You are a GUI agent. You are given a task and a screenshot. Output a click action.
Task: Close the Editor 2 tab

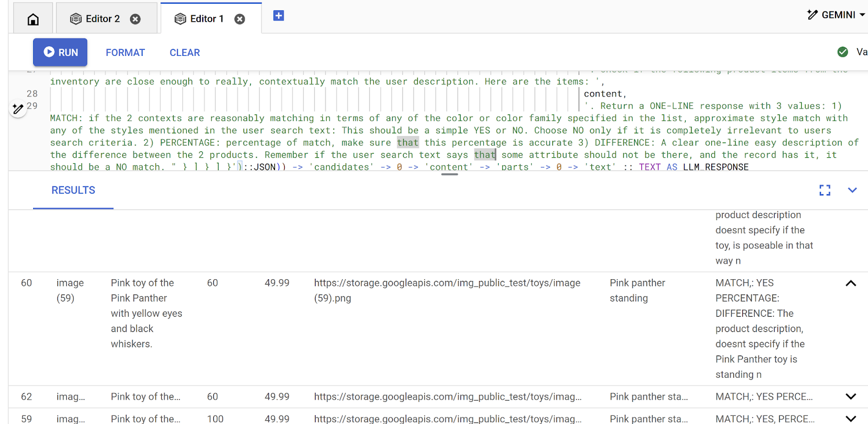click(135, 19)
